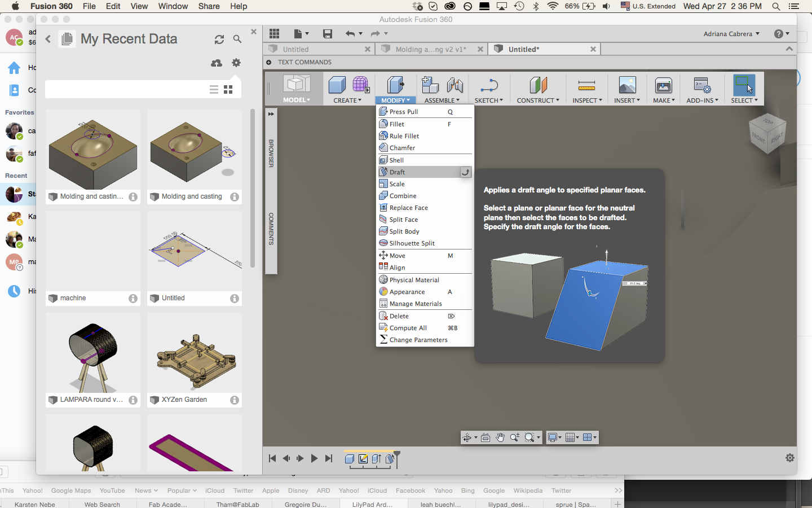Click the Save disk icon

click(x=327, y=33)
